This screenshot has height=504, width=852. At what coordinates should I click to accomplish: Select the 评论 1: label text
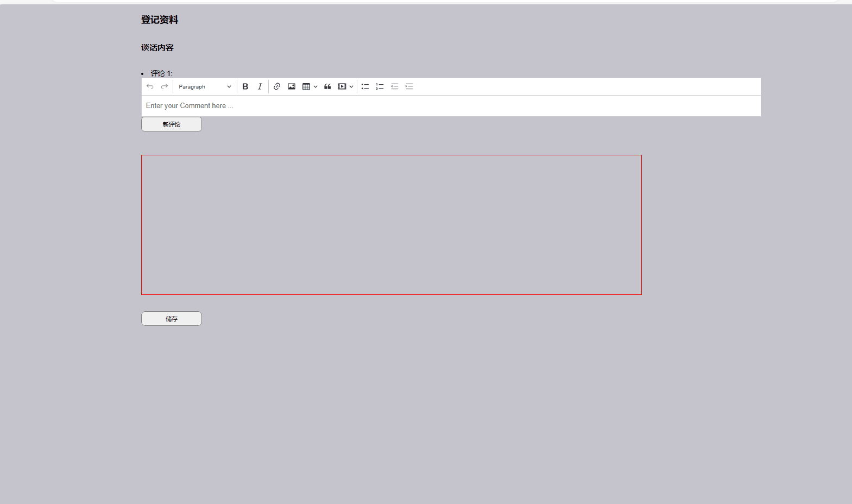(162, 73)
